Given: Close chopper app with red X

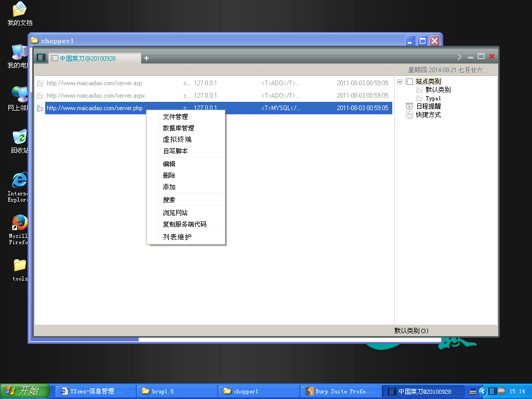Looking at the screenshot, I should click(491, 56).
